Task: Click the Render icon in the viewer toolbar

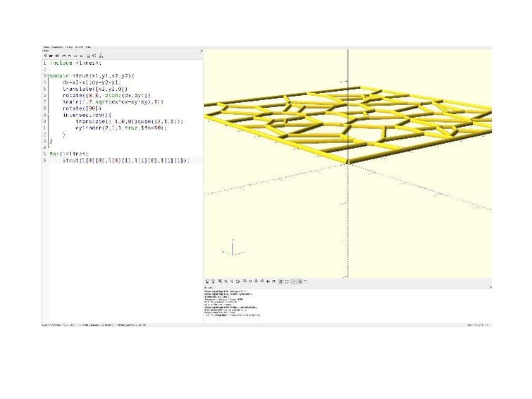Action: pyautogui.click(x=214, y=281)
